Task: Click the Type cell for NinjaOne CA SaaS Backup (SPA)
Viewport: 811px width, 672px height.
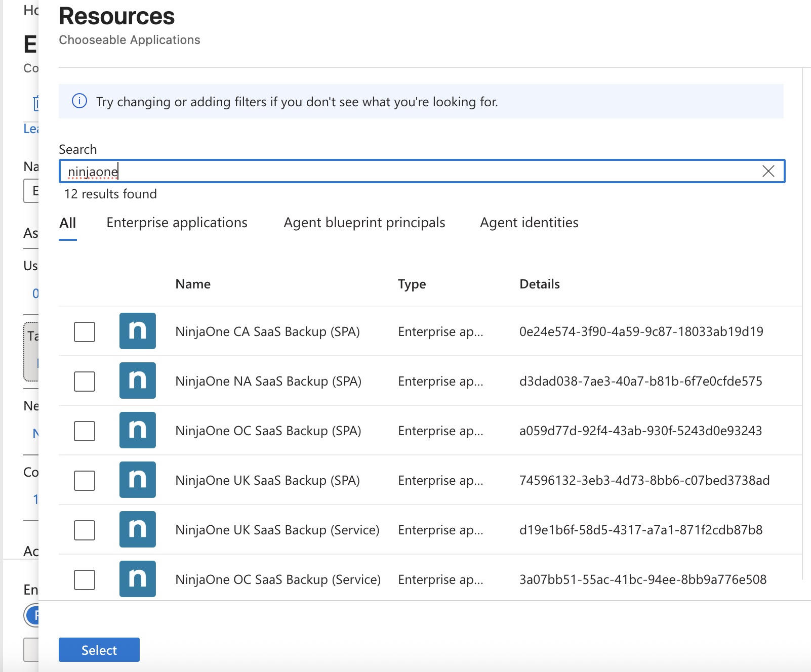Action: [440, 331]
